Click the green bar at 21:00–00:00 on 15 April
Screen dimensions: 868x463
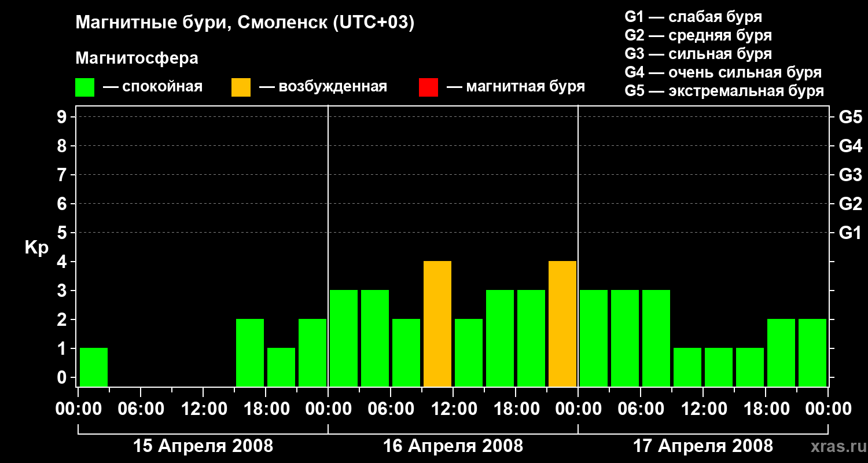coord(312,353)
